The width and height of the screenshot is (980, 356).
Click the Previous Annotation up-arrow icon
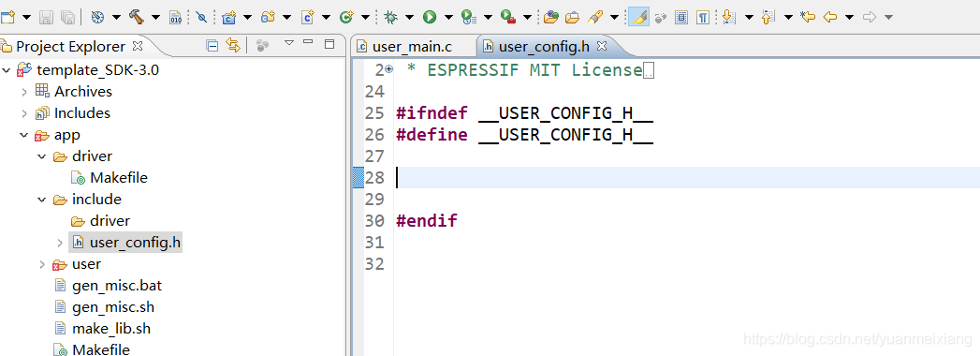pyautogui.click(x=768, y=17)
